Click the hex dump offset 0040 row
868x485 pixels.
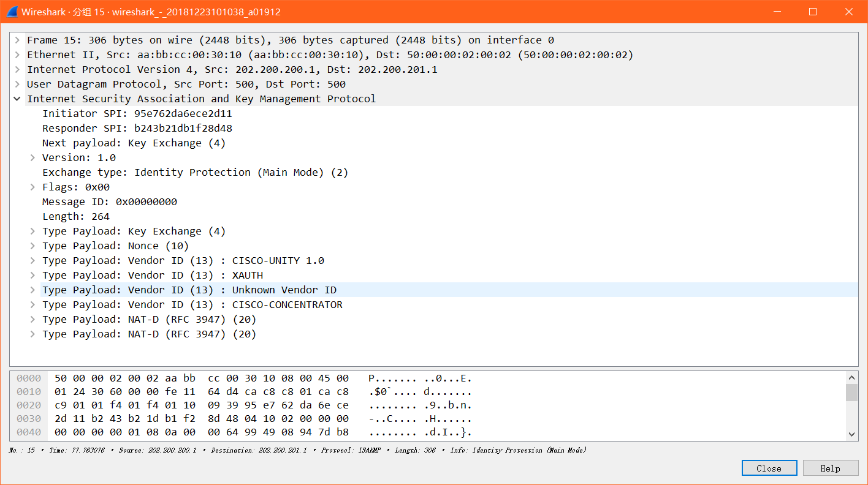(x=29, y=432)
